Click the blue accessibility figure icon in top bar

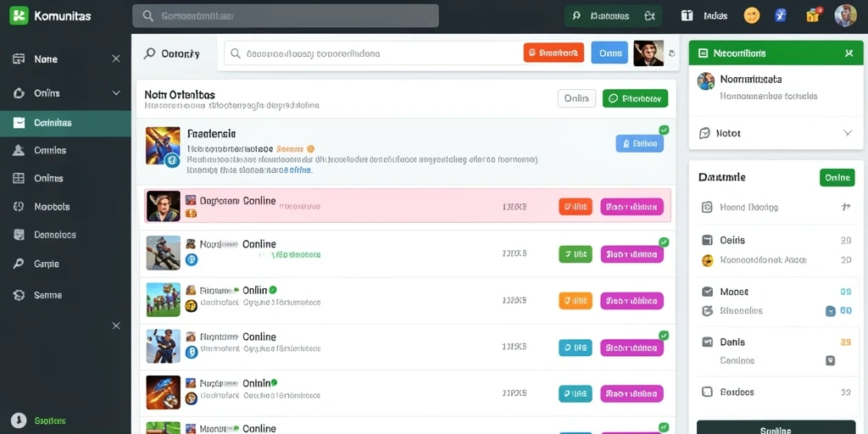(x=781, y=15)
